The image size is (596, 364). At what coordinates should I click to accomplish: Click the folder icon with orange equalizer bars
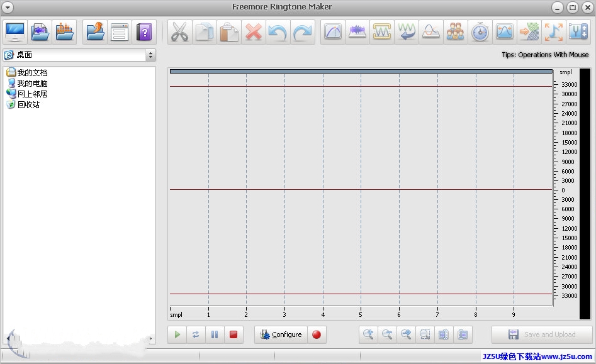point(64,32)
